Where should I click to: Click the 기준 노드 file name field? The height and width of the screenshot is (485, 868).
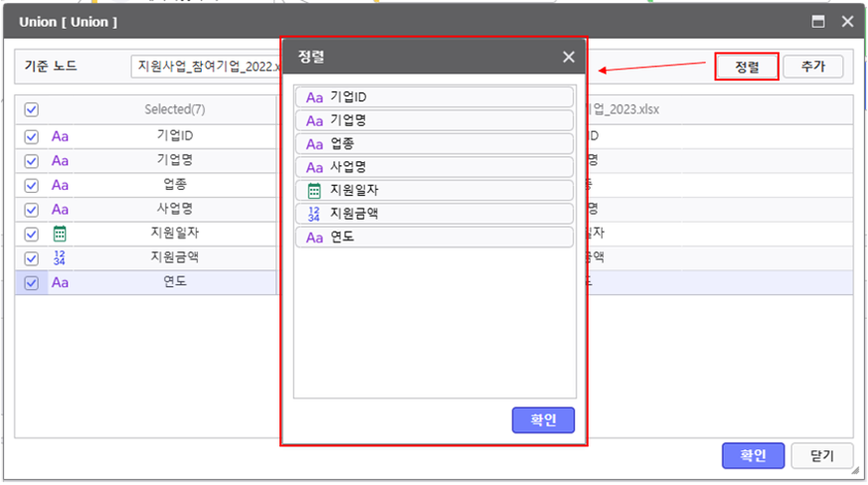[x=206, y=67]
